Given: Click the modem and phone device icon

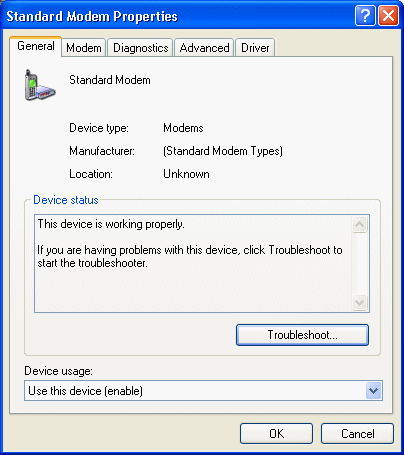Looking at the screenshot, I should click(40, 85).
